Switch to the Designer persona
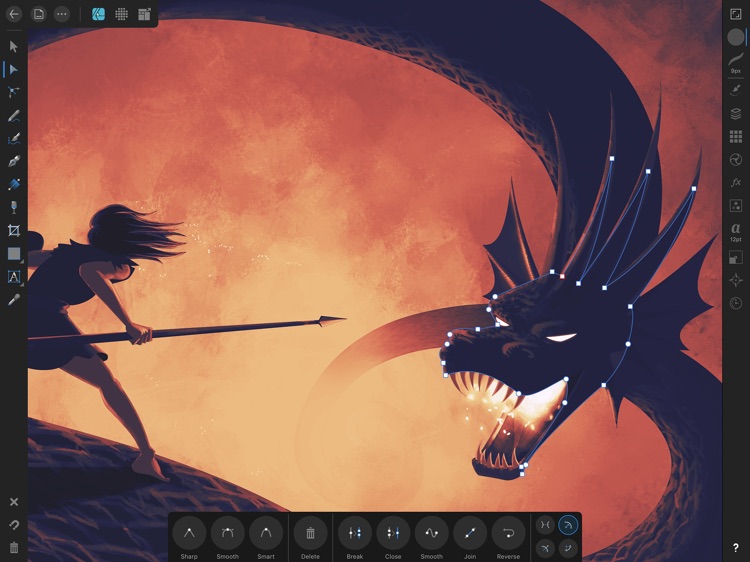Image resolution: width=750 pixels, height=562 pixels. (x=98, y=14)
